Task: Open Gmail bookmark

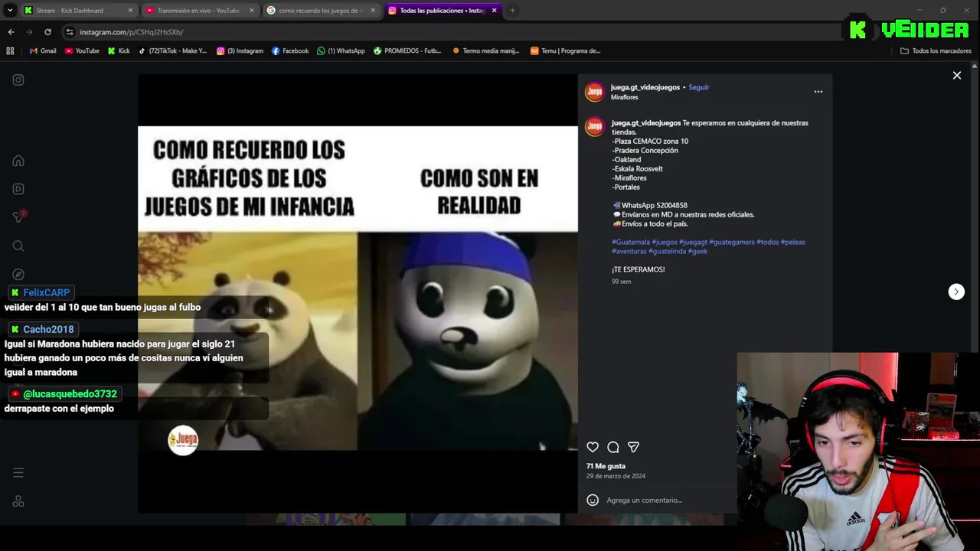Action: click(x=43, y=51)
